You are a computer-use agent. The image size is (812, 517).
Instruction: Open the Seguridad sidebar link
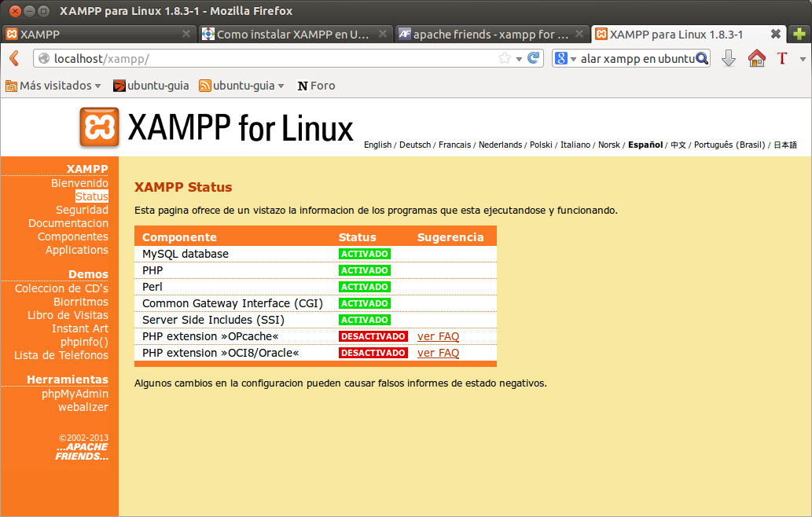click(x=82, y=210)
